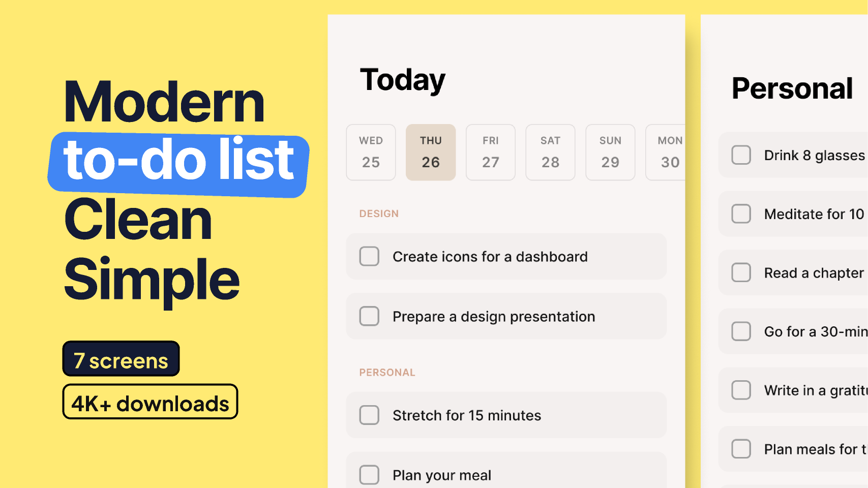This screenshot has width=868, height=488.
Task: Mark the gratitude journal task done
Action: (741, 390)
